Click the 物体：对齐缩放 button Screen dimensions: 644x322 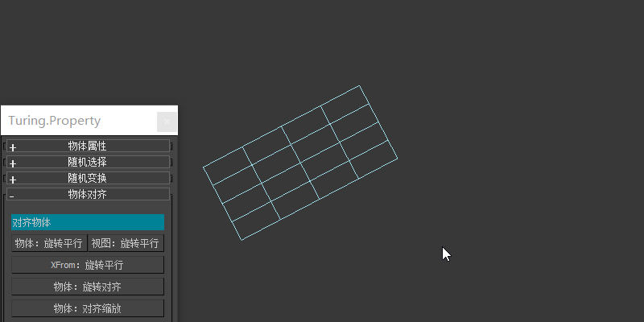88,308
